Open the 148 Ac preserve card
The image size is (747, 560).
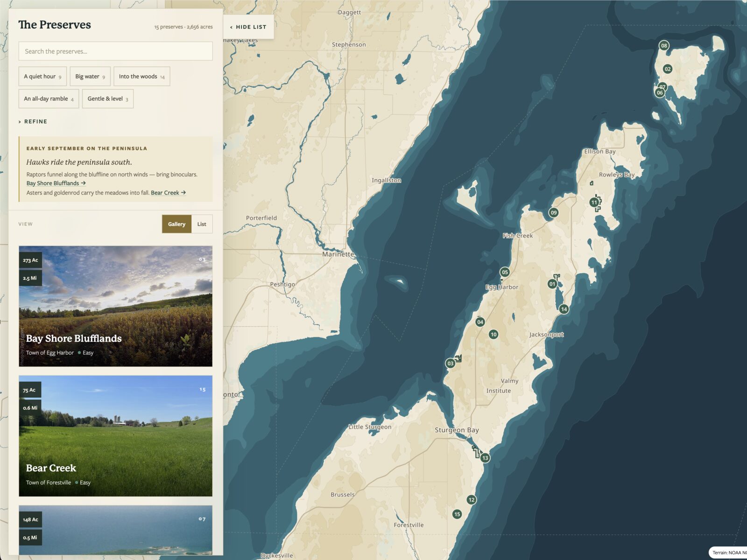click(x=115, y=530)
